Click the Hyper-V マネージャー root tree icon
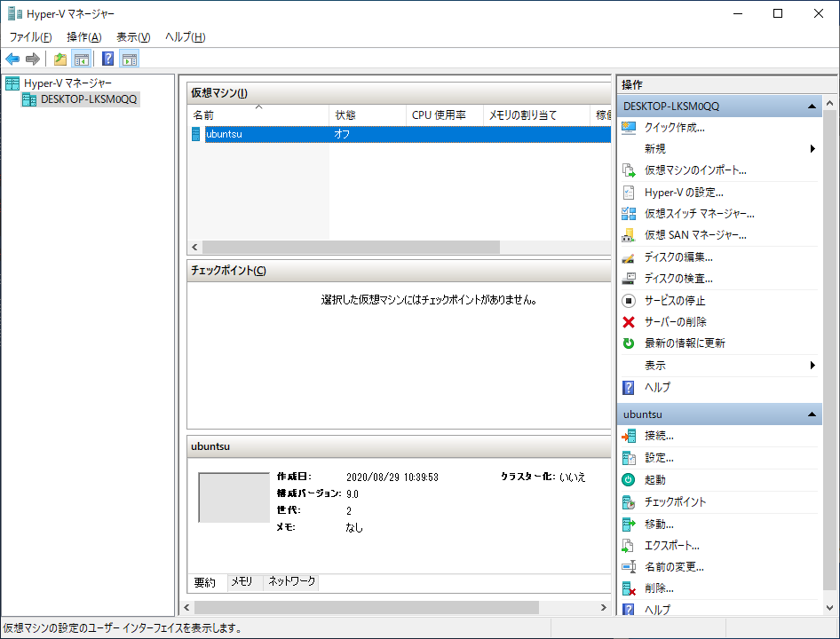Screen dimensions: 840x639 pos(12,83)
